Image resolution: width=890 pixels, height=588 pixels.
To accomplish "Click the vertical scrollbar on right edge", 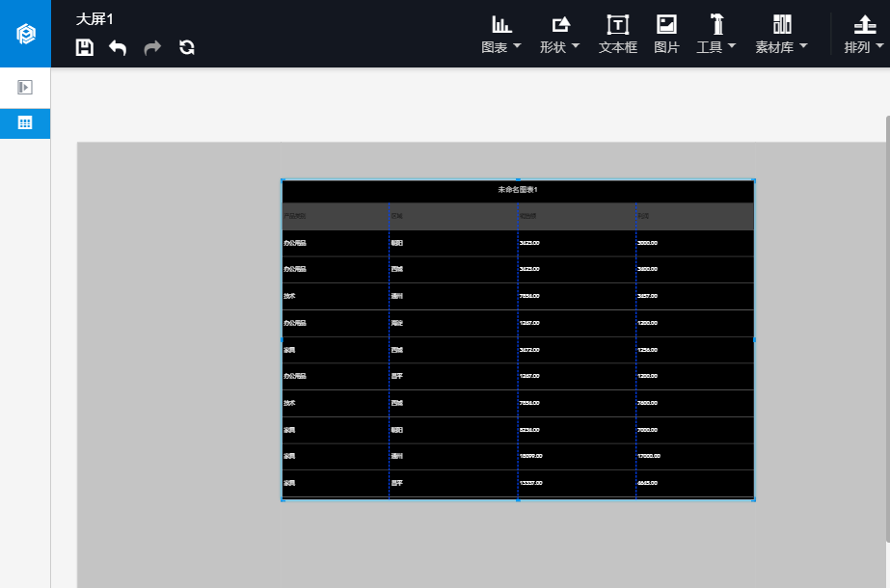I will tap(886, 328).
